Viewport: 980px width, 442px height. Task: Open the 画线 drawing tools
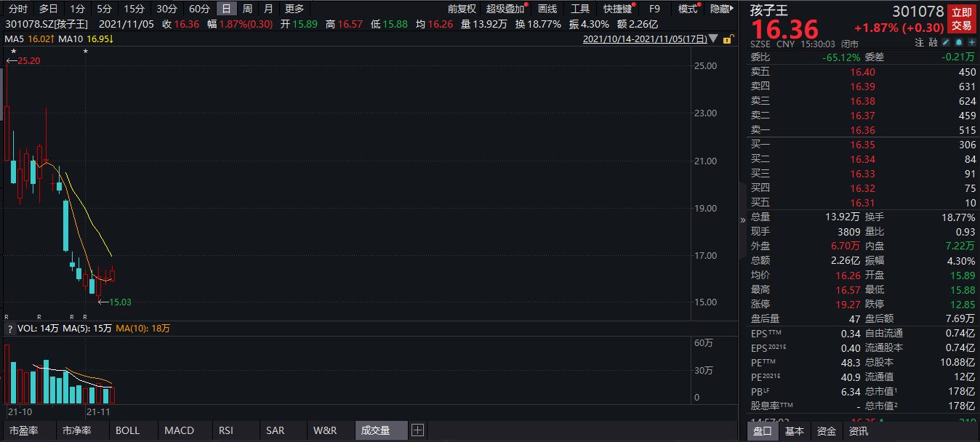coord(547,9)
